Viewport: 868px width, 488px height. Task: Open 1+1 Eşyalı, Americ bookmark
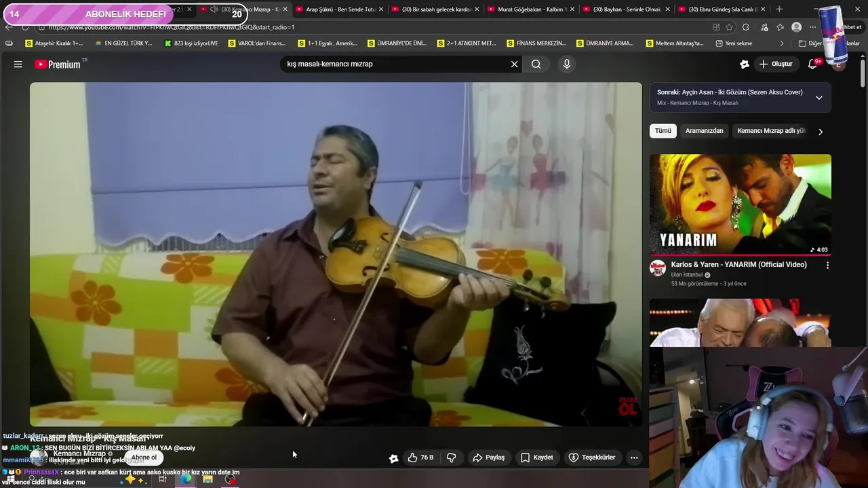328,43
